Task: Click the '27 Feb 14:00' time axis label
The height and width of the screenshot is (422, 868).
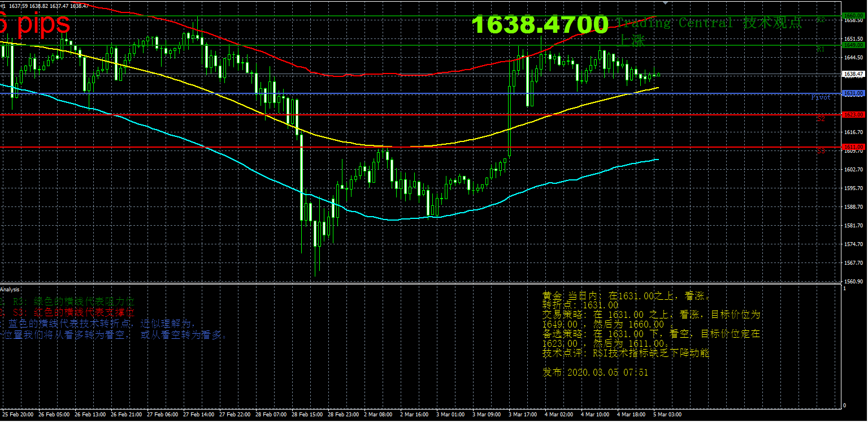Action: tap(198, 414)
